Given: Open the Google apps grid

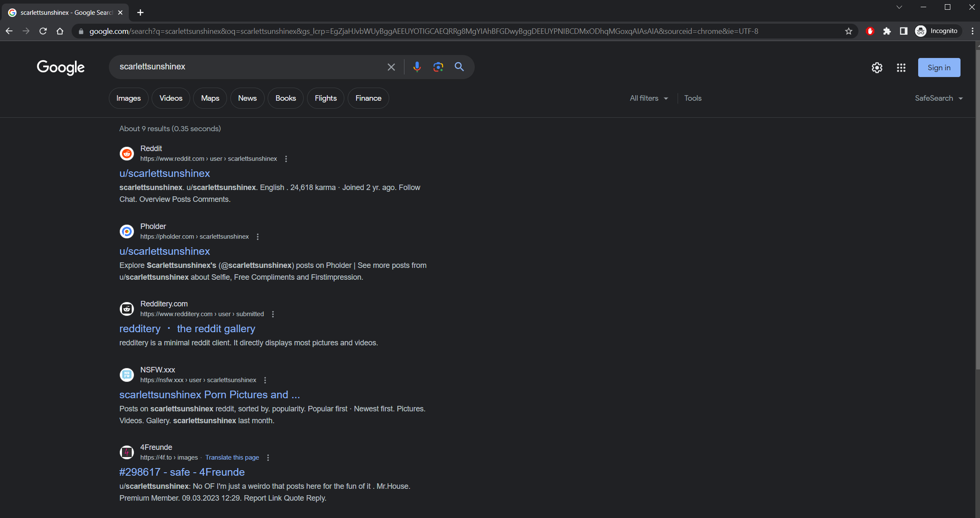Looking at the screenshot, I should coord(901,68).
